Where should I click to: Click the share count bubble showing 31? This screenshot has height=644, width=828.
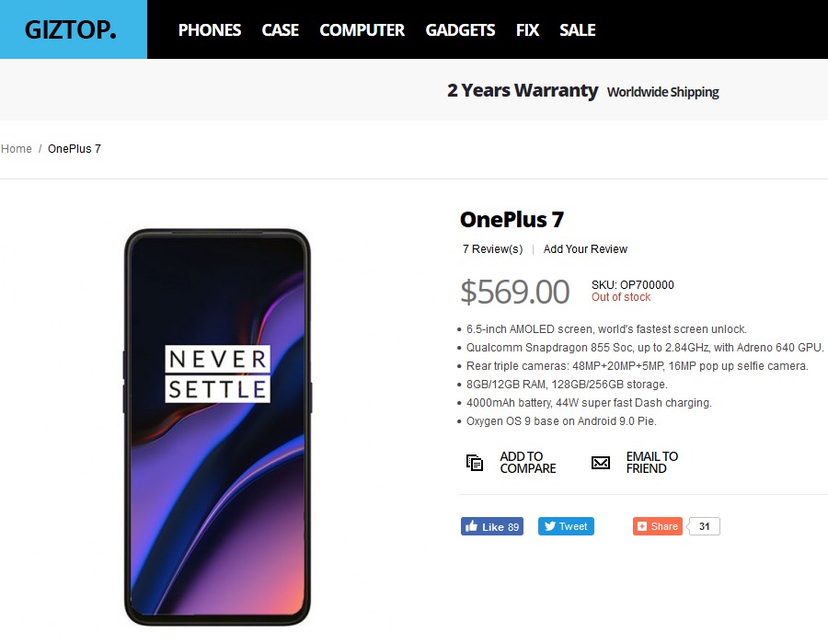[704, 526]
